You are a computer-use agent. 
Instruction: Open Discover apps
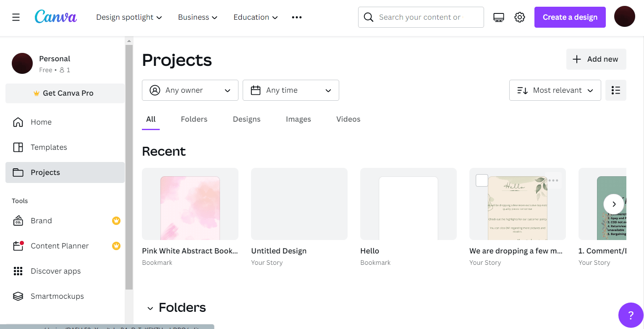point(55,271)
